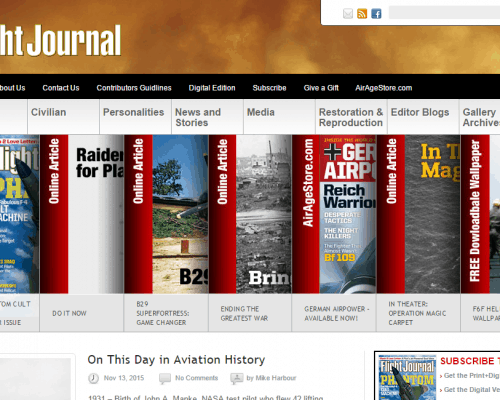
Task: Click the Phantom magazine cover slide
Action: point(20,214)
